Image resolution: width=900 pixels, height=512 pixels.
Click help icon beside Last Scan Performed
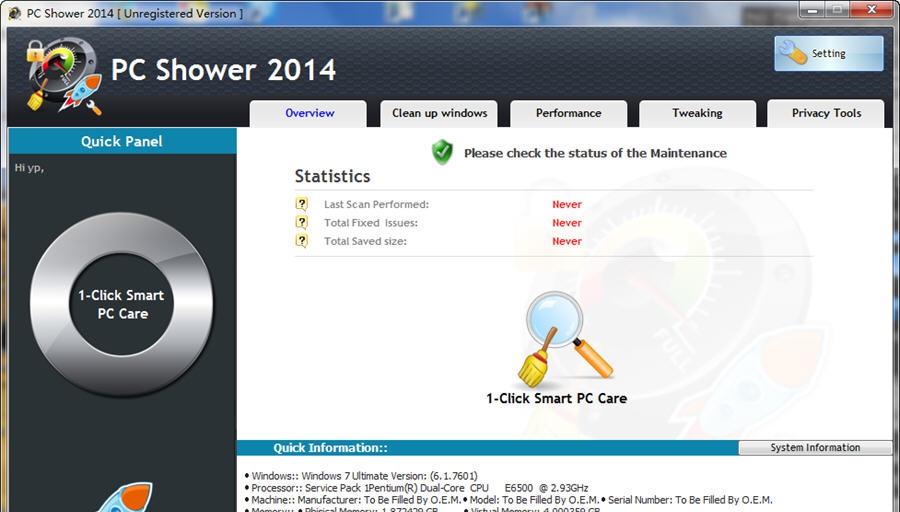pos(301,204)
